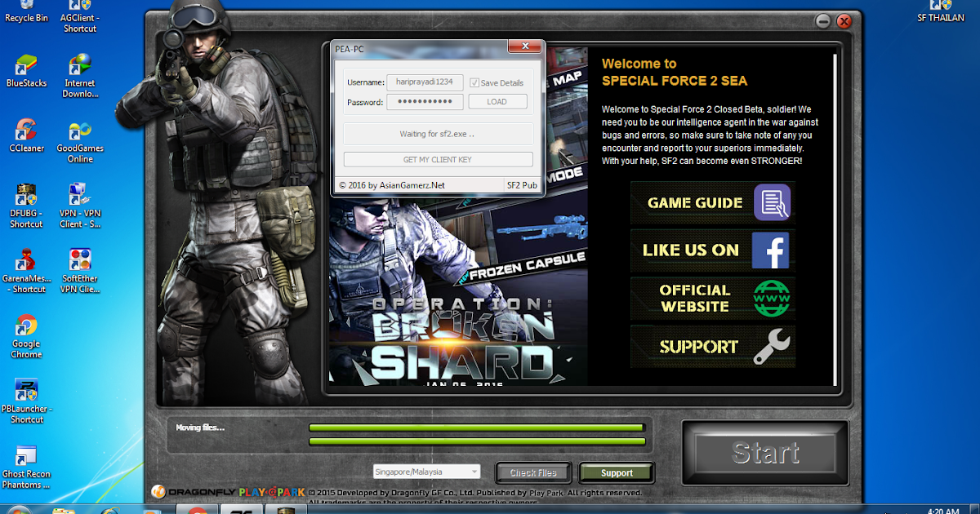Click the PLAY@PARK logo at the bottom
980x514 pixels.
point(271,491)
